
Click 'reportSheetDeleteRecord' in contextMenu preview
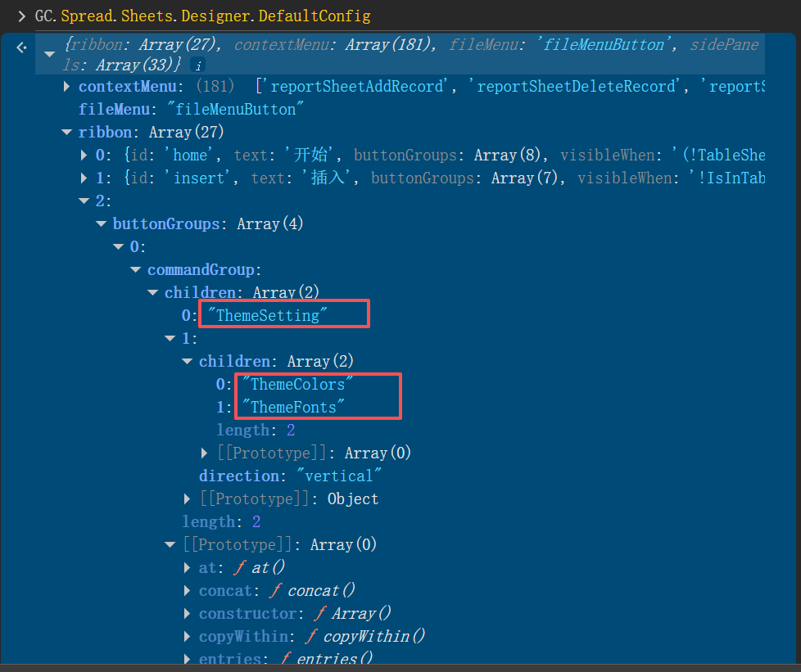tap(576, 86)
